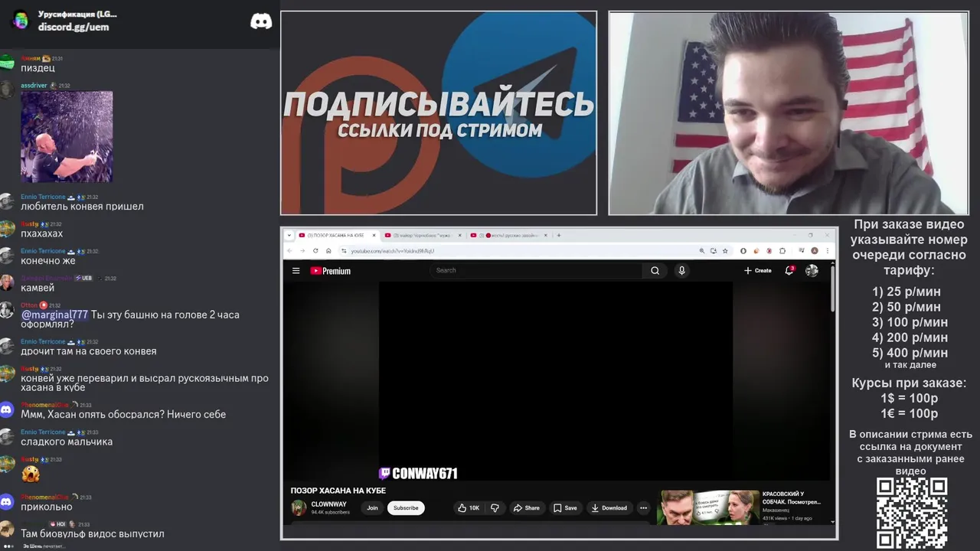Click the chat message "прикольно"
Image resolution: width=980 pixels, height=551 pixels.
[x=47, y=507]
